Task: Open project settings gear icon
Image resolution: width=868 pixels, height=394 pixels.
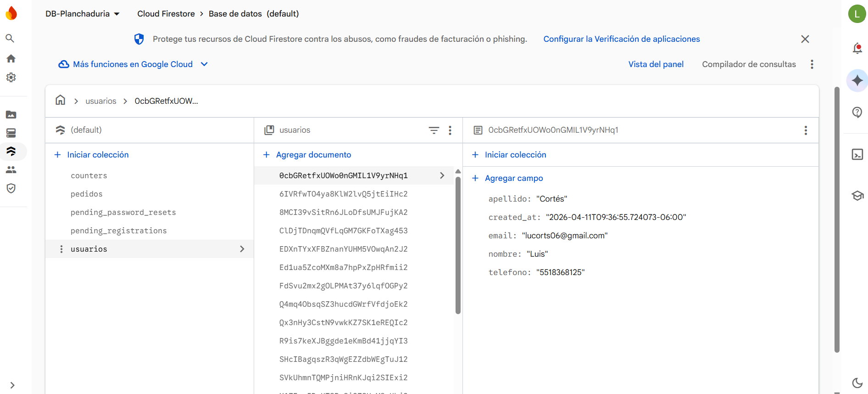Action: tap(11, 78)
